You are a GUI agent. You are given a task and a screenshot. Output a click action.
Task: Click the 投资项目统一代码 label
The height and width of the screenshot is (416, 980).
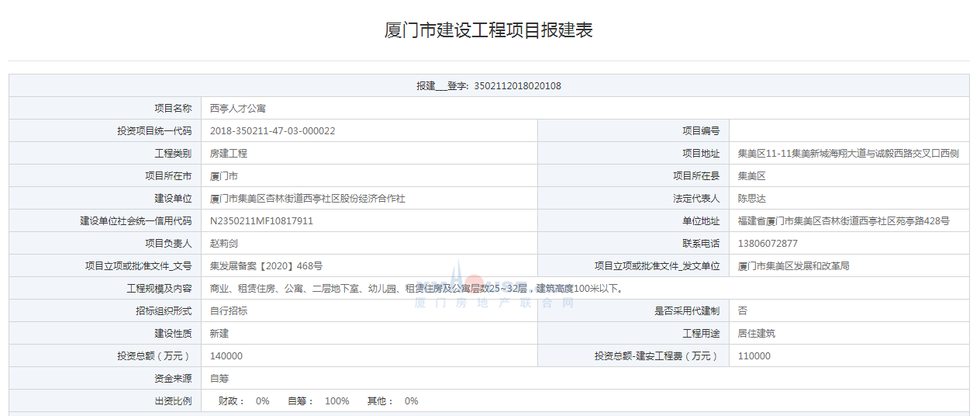click(154, 131)
